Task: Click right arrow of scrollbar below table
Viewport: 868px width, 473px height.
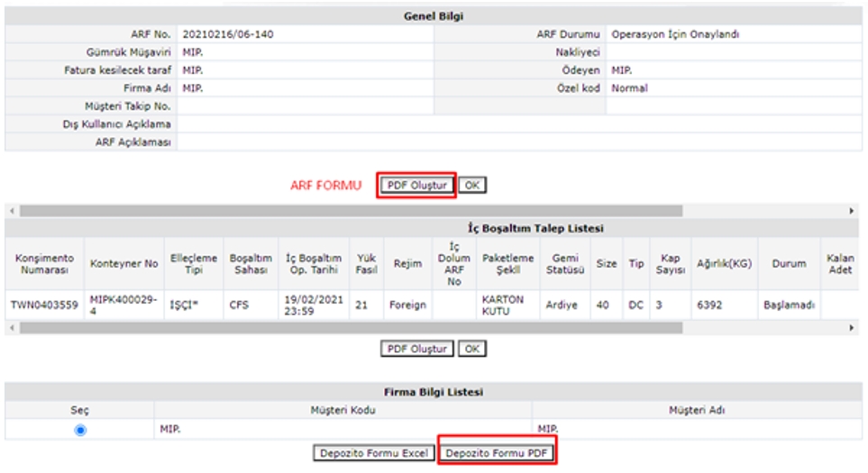Action: point(853,328)
